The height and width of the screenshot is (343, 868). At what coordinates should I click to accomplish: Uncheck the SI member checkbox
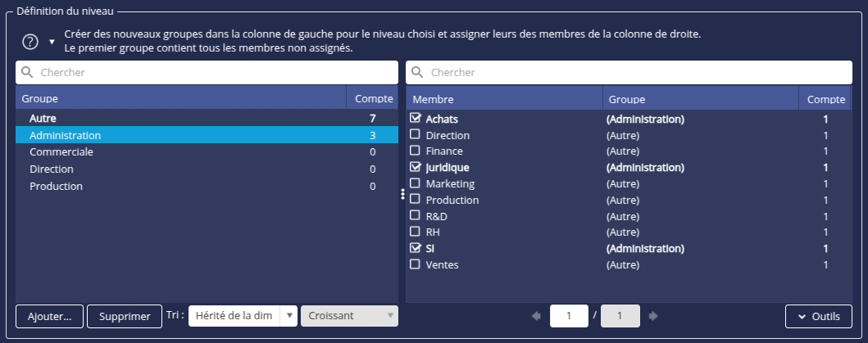(416, 248)
